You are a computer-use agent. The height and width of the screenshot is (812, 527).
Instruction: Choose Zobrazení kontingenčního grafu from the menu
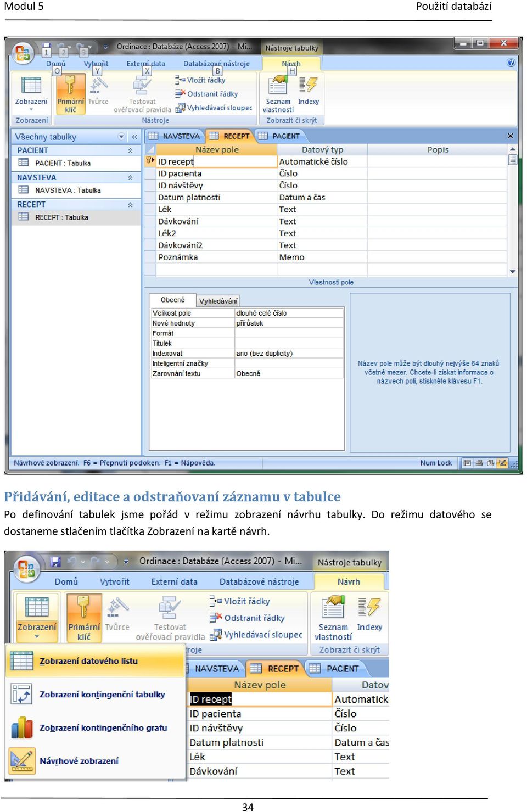click(x=95, y=728)
